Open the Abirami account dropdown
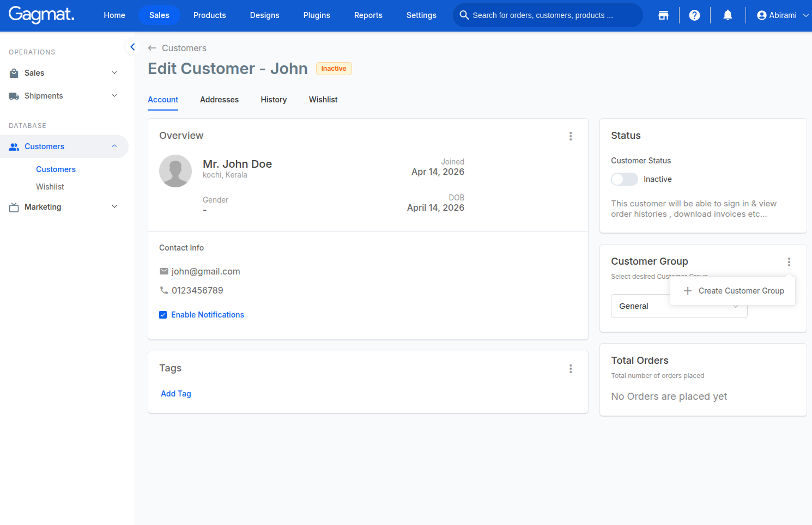Viewport: 812px width, 525px height. click(783, 15)
